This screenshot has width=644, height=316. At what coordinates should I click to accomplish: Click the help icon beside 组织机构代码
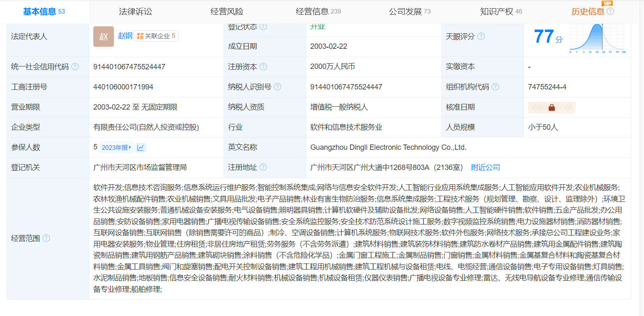coord(495,87)
